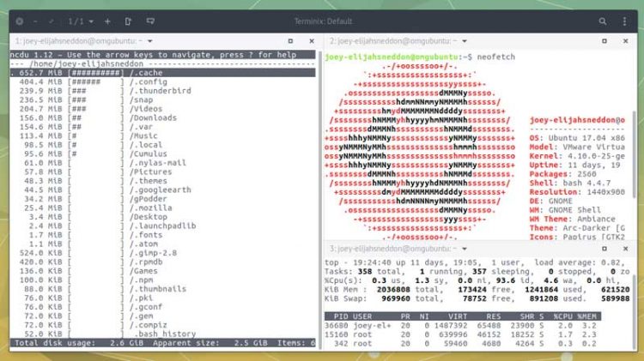
Task: Select the /Desktop row in ncdu
Action: tap(163, 217)
